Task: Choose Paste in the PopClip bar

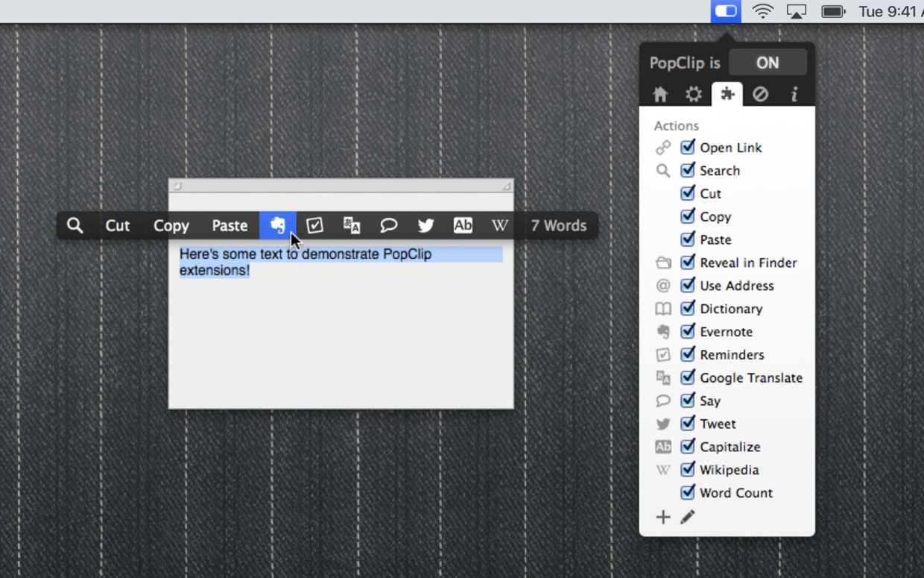Action: [230, 225]
